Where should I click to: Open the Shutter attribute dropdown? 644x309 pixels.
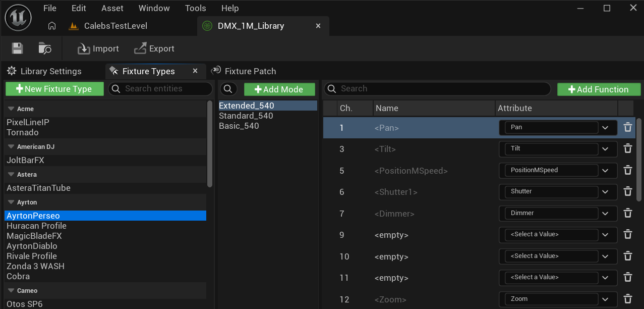pos(558,191)
